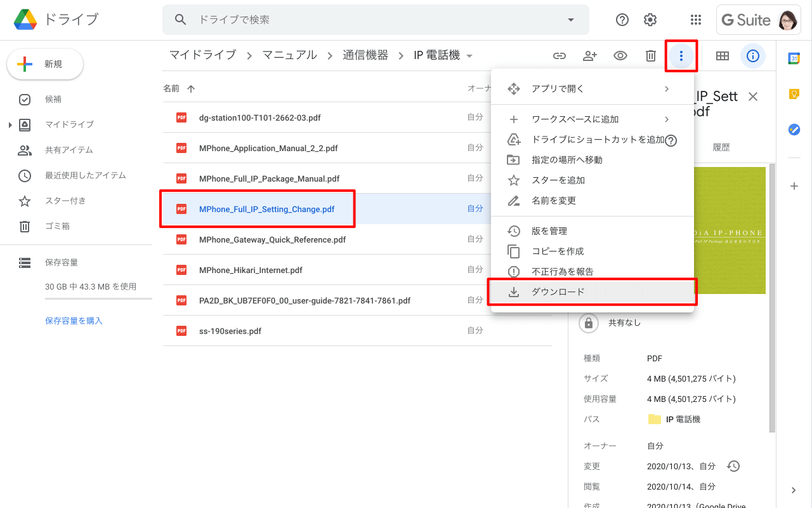
Task: Switch to grid view layout
Action: (x=722, y=56)
